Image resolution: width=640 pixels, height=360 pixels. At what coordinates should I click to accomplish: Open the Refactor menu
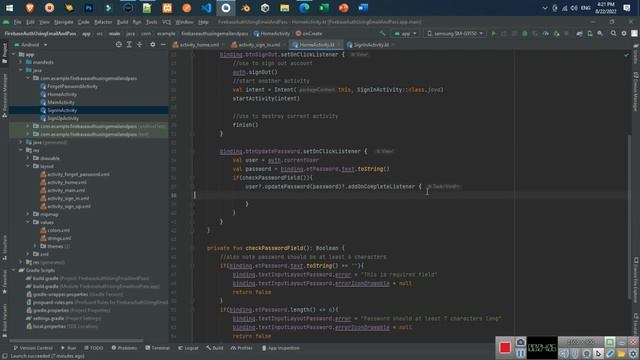(x=103, y=22)
